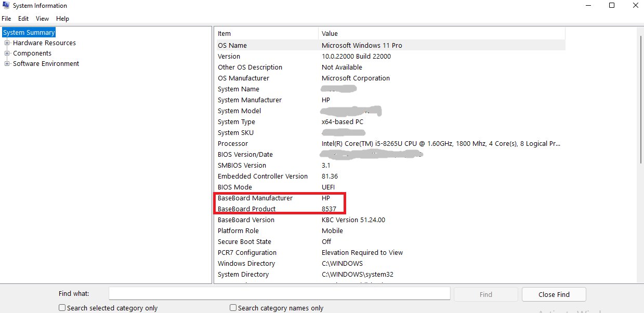The image size is (644, 313).
Task: Expand the Software Environment tree node
Action: [7, 64]
